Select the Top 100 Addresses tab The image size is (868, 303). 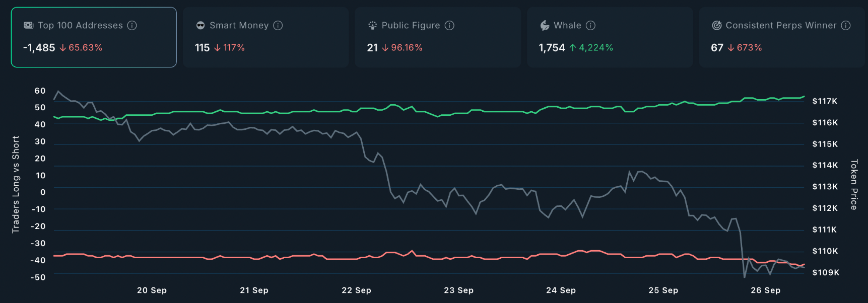94,37
